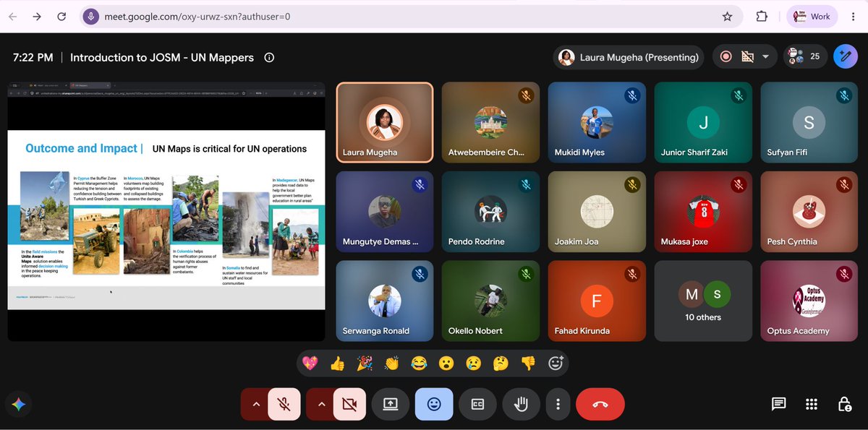
Task: Send the clapping hands reaction
Action: [392, 363]
